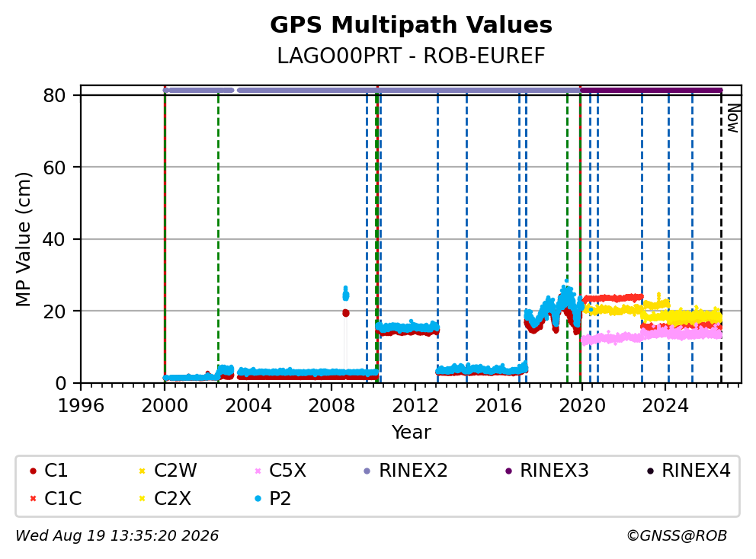The height and width of the screenshot is (559, 756).
Task: Click the LAGO00PRT - ROB-EUREF subtitle
Action: click(411, 56)
